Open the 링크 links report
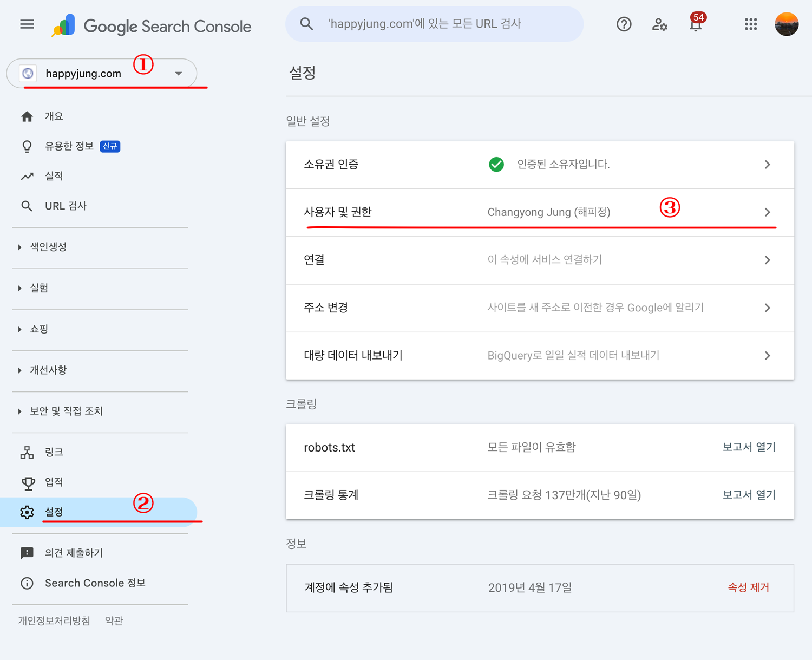The image size is (812, 660). (54, 452)
